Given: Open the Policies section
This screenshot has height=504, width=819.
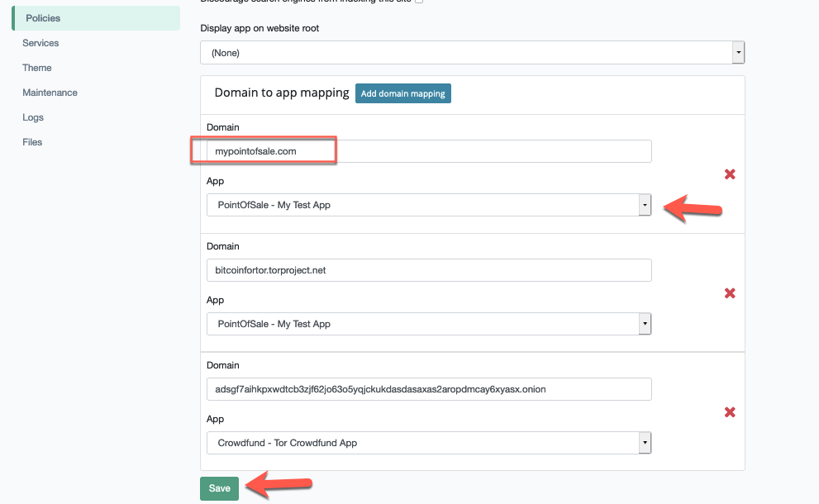Looking at the screenshot, I should (x=43, y=18).
